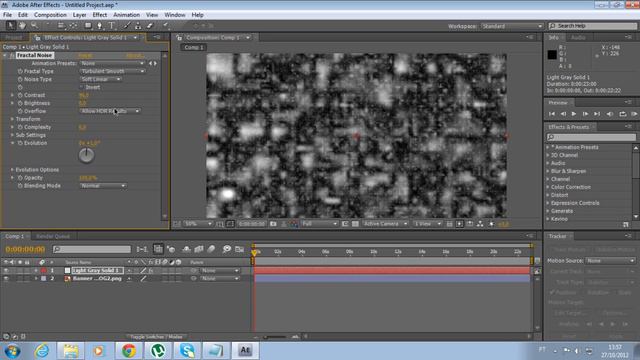Open the Effect menu
This screenshot has height=360, width=640.
(100, 15)
